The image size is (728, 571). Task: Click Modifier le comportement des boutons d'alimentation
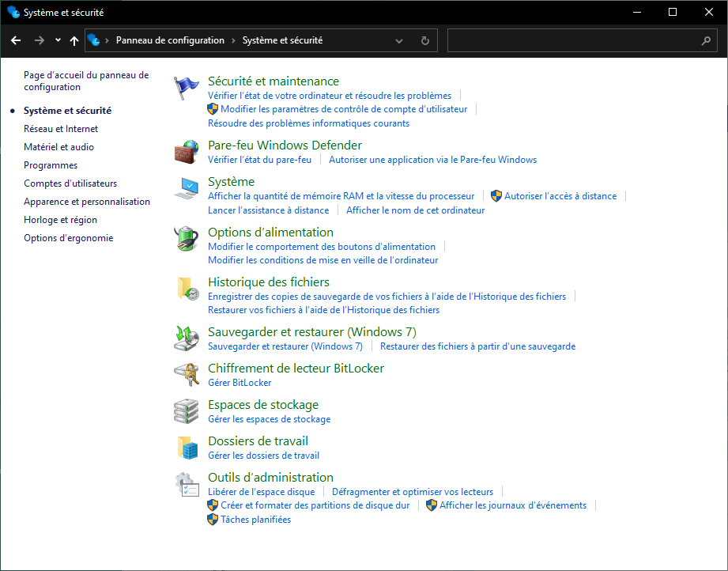322,246
